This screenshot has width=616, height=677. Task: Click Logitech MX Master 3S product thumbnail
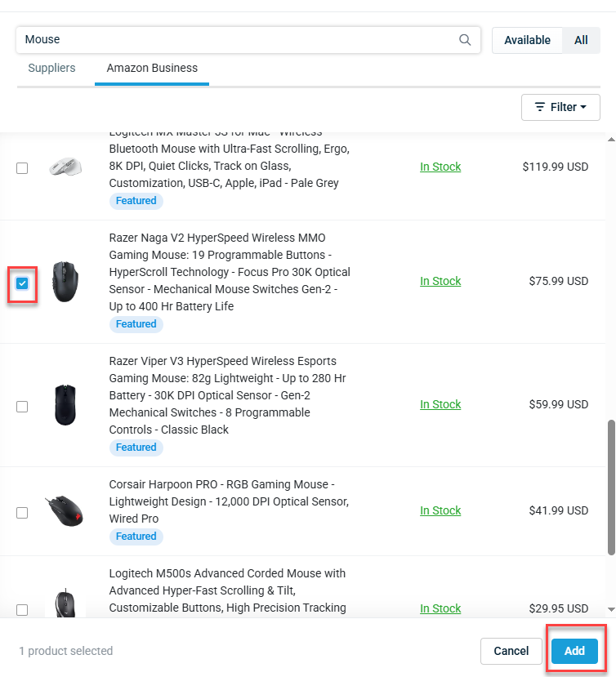coord(65,167)
